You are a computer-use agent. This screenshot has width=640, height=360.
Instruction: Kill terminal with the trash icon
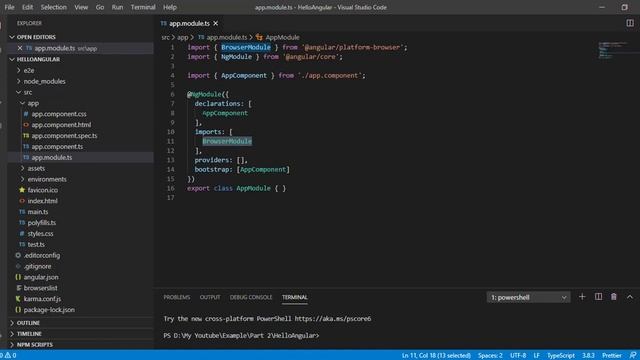613,297
